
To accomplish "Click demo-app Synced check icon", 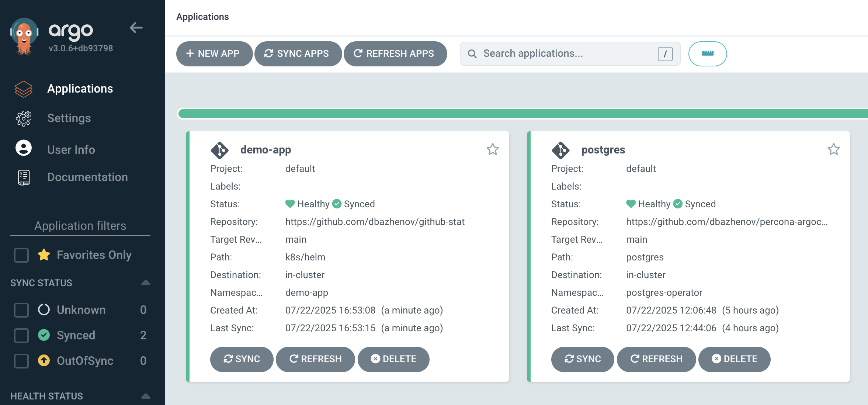I will coord(337,204).
